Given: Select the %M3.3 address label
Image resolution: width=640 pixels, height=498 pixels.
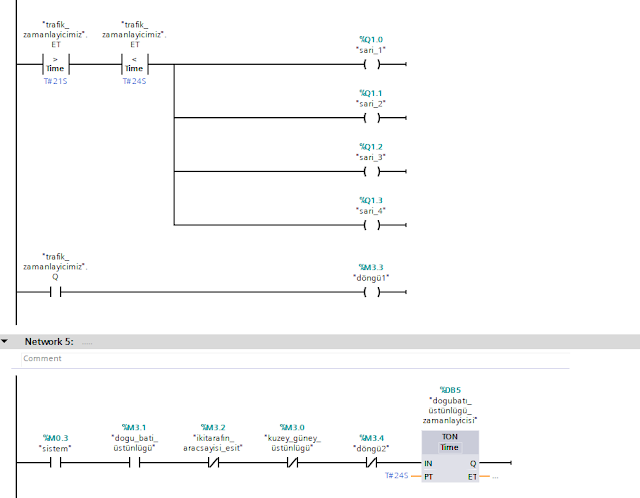Looking at the screenshot, I should (371, 267).
